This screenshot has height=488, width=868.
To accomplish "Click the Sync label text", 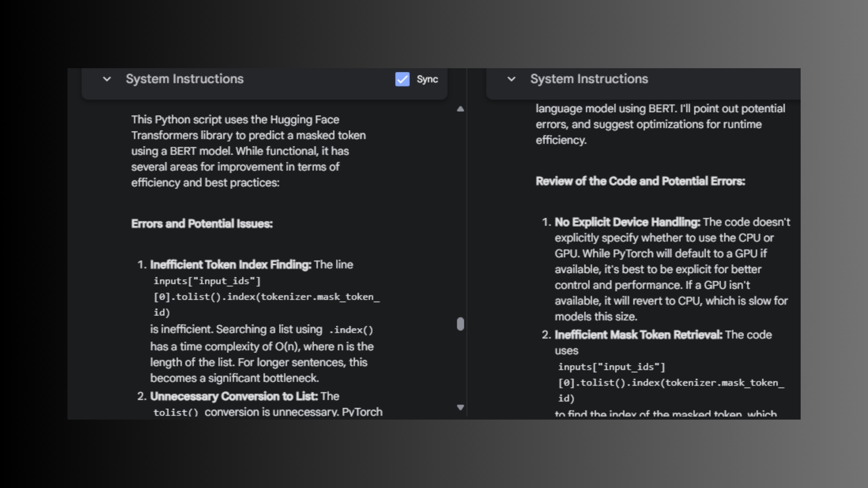I will (427, 79).
